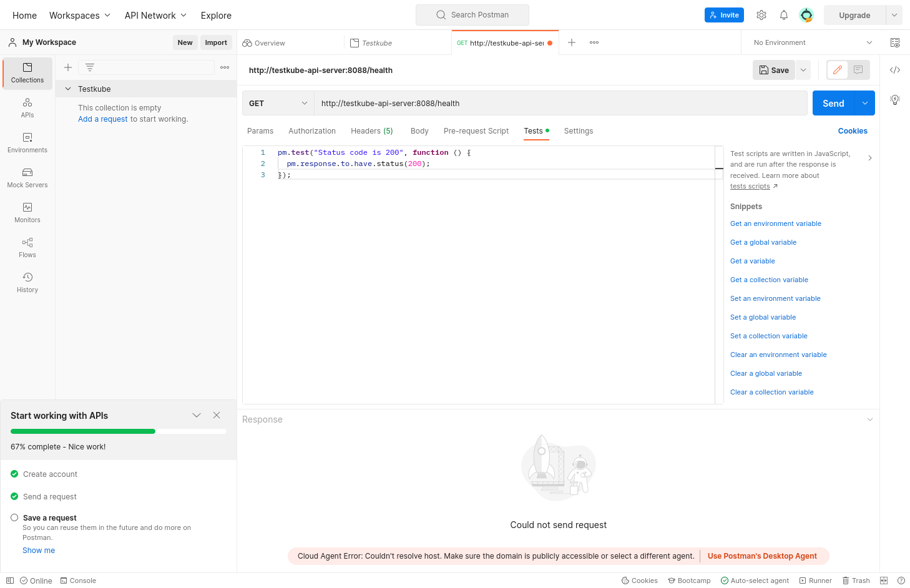Click the notifications bell icon
This screenshot has height=588, width=910.
[x=784, y=15]
